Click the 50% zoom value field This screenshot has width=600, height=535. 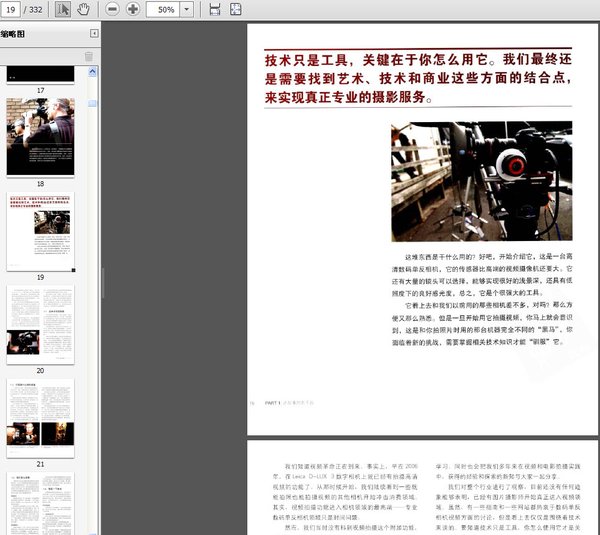(163, 9)
